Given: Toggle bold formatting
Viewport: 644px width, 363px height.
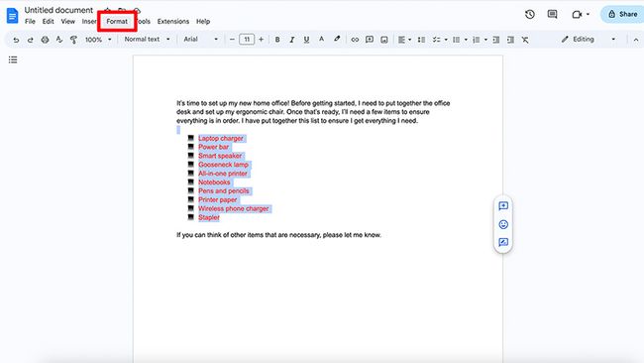Looking at the screenshot, I should tap(277, 40).
